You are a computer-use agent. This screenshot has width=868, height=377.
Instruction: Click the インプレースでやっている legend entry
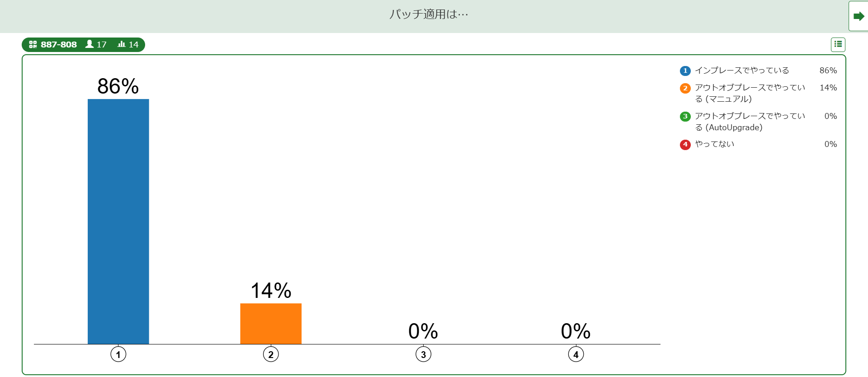(x=741, y=71)
